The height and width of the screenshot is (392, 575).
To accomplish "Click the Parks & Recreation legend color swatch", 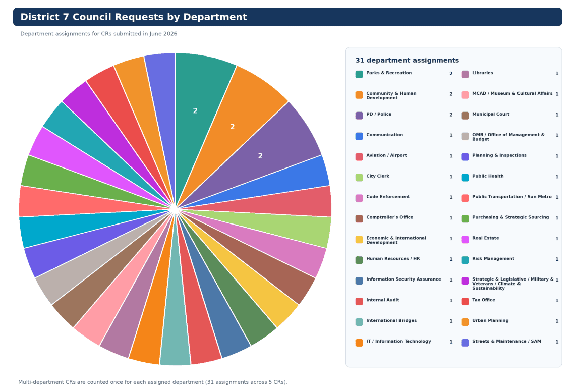I will [359, 74].
